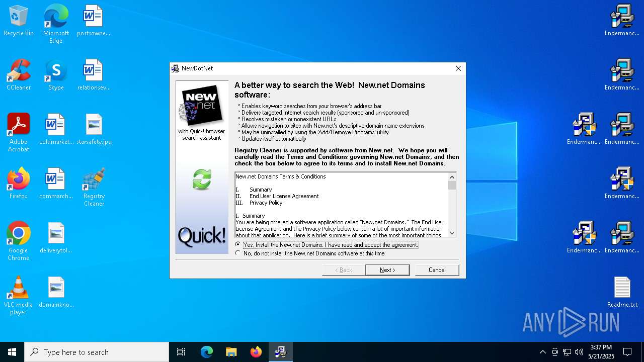Image resolution: width=644 pixels, height=362 pixels.
Task: Show hidden tray icons chevron
Action: point(542,352)
